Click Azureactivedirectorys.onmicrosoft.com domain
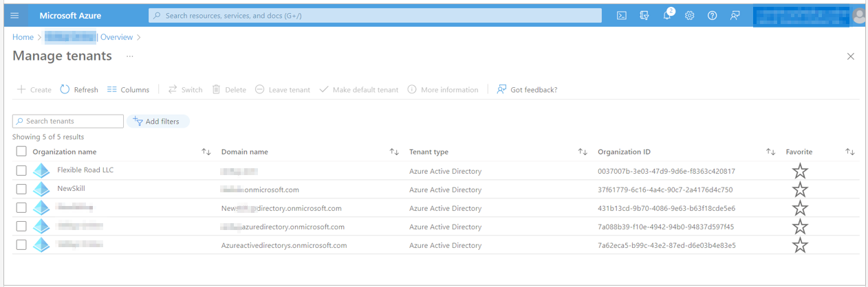This screenshot has width=868, height=287. [x=284, y=245]
